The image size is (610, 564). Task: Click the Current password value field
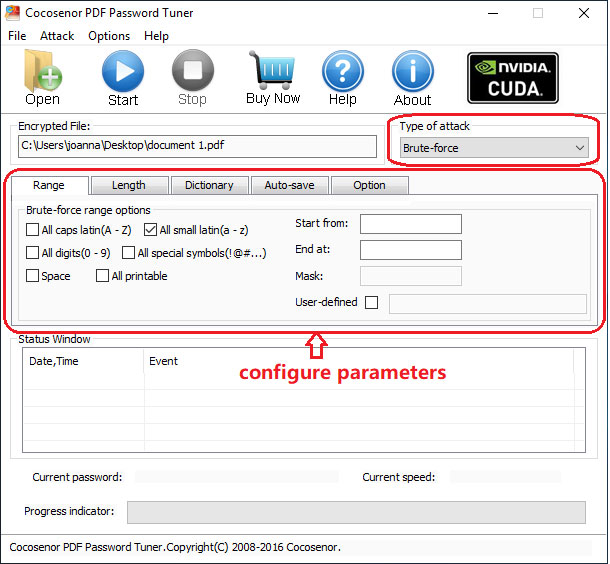pyautogui.click(x=237, y=477)
